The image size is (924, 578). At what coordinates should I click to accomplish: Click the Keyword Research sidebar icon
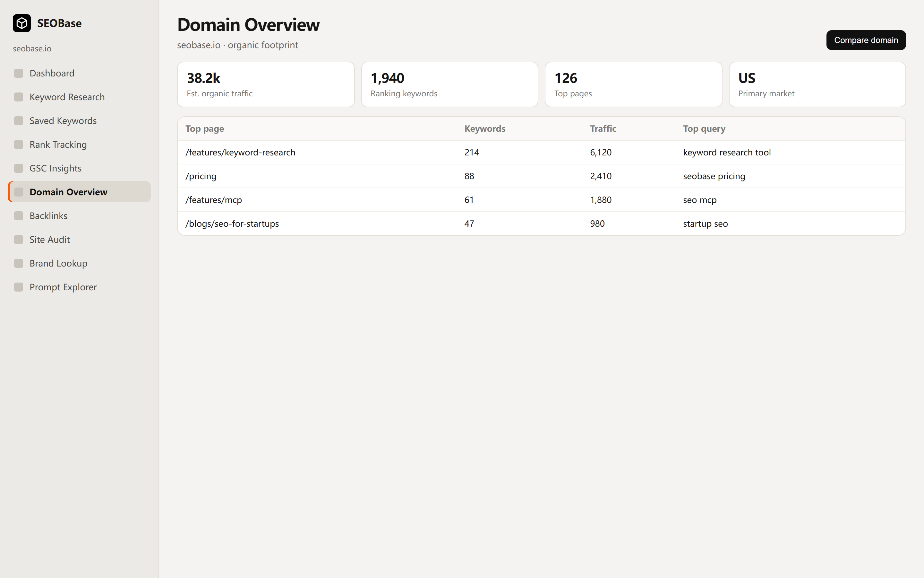click(x=19, y=97)
